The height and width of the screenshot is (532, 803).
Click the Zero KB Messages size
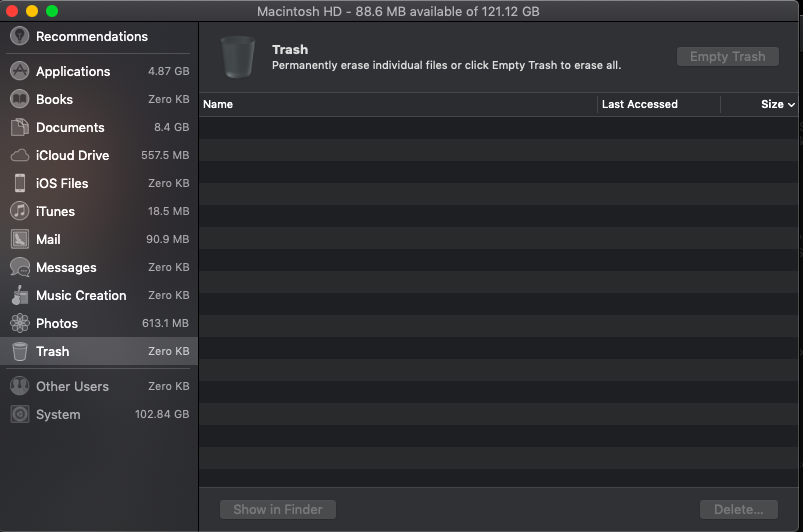pos(168,267)
